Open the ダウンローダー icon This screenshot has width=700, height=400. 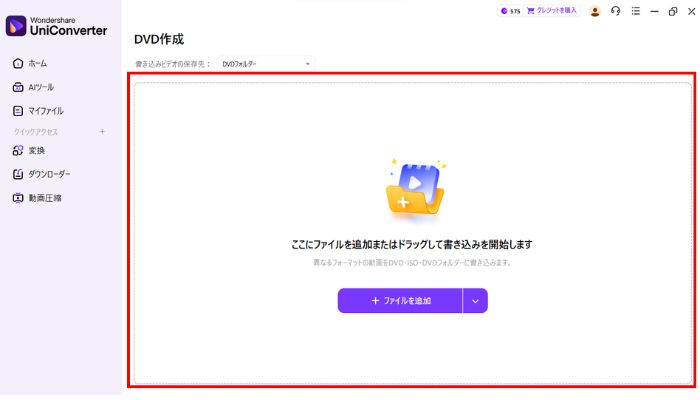click(x=18, y=174)
